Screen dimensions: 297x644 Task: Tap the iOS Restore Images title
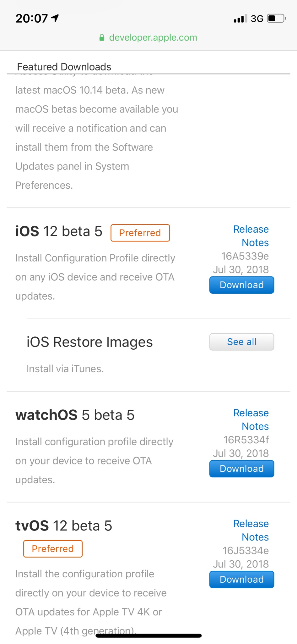coord(89,342)
